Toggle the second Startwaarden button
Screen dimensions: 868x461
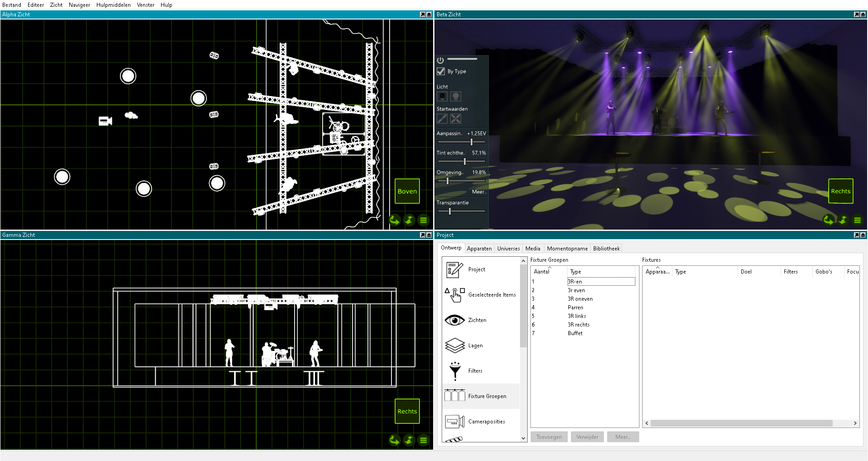coord(456,119)
